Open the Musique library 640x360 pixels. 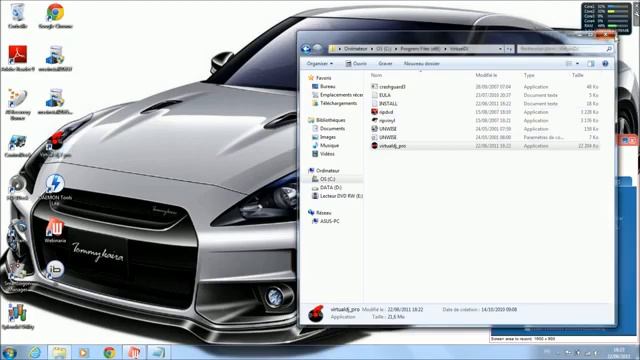coord(329,146)
